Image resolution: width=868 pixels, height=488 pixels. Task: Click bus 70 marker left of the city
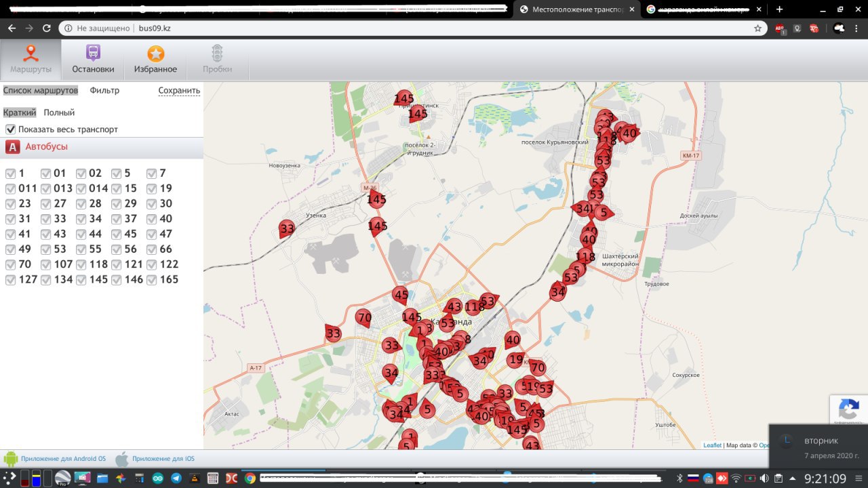363,317
